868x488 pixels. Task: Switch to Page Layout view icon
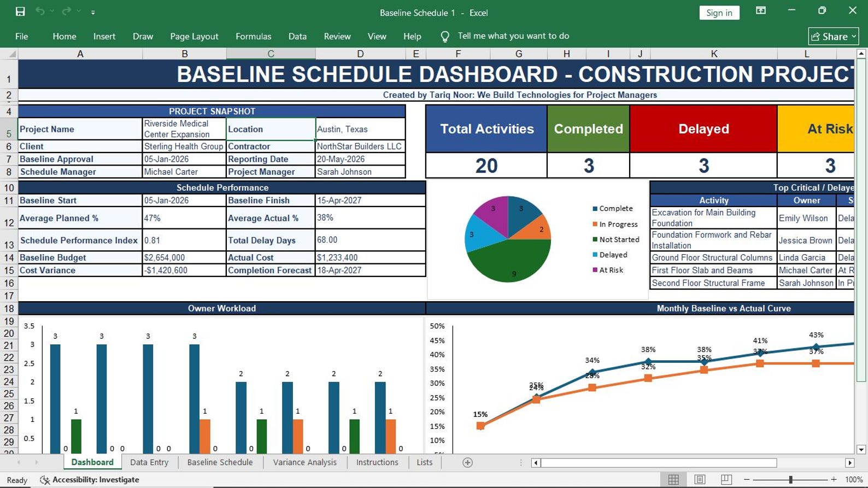(x=700, y=479)
